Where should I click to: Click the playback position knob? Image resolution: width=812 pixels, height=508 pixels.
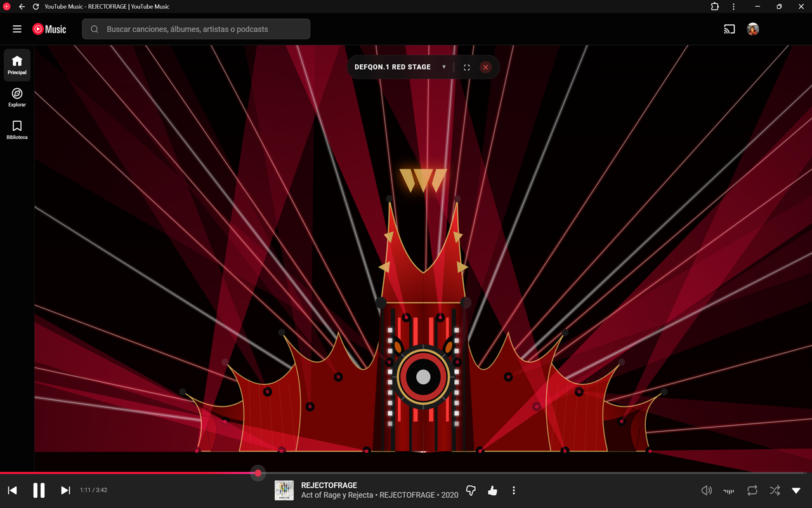coord(258,473)
